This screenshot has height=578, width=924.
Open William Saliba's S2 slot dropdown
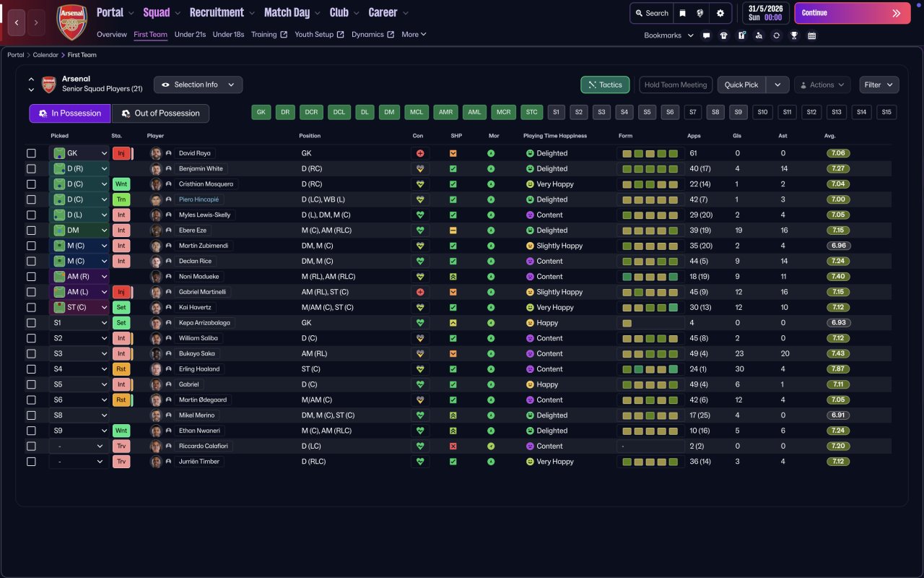tap(79, 338)
